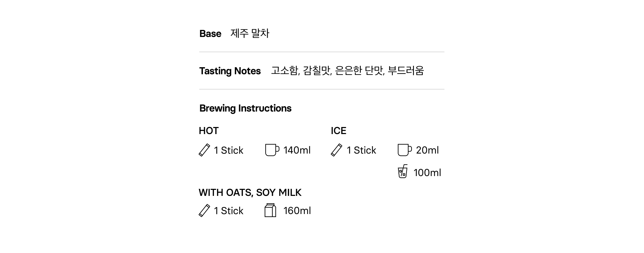Click the mug icon beside 140ml
This screenshot has width=644, height=253.
pos(272,150)
